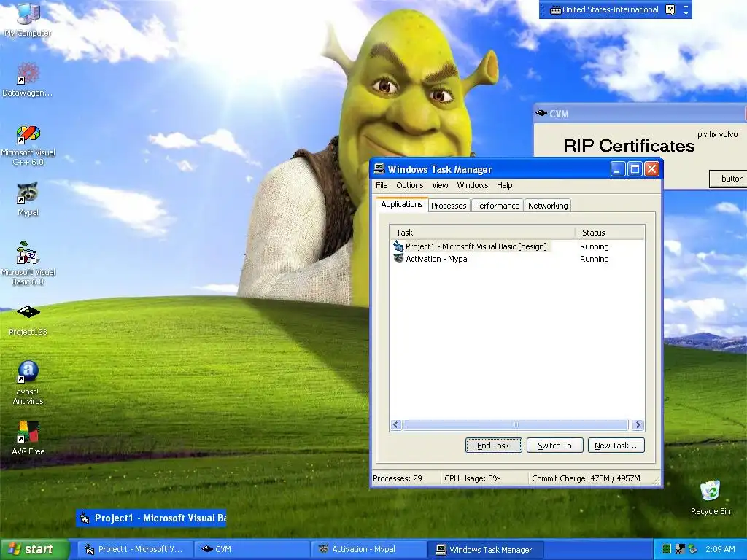
Task: Click the CVM window title icon
Action: pos(541,113)
